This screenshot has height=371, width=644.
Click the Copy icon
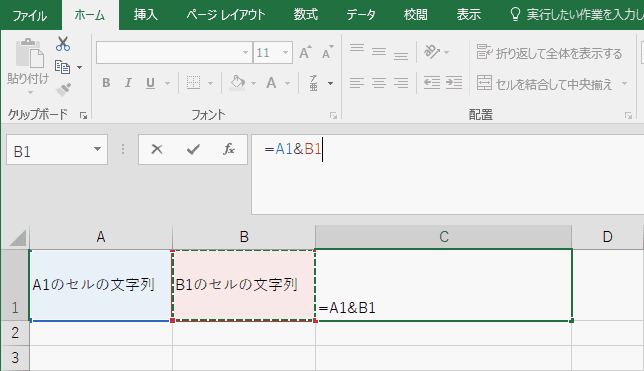pyautogui.click(x=62, y=67)
